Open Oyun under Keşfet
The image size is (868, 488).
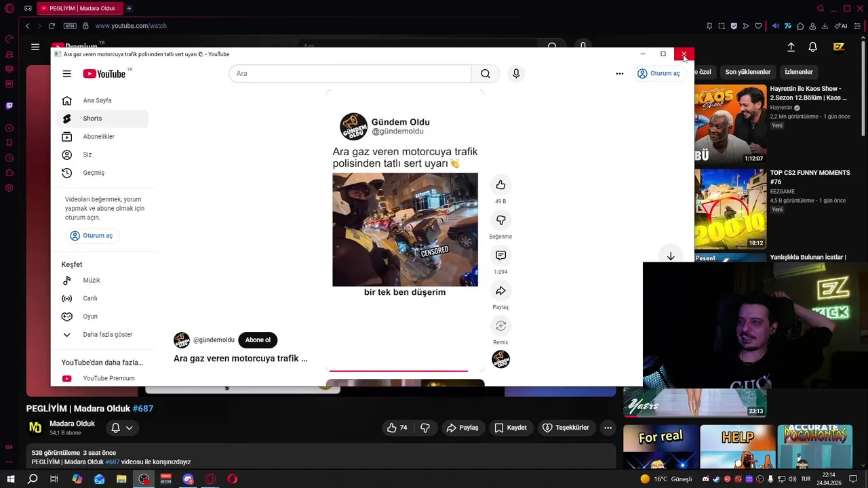pos(103,317)
